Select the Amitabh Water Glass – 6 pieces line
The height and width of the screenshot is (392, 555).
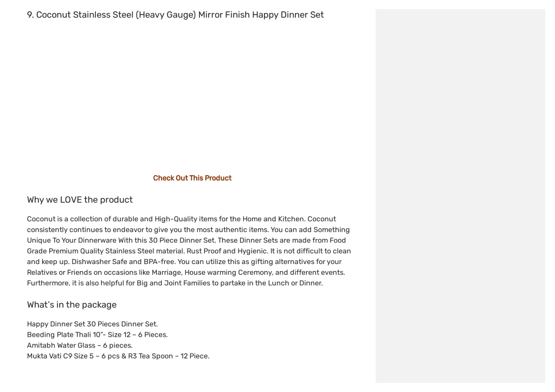click(x=80, y=345)
